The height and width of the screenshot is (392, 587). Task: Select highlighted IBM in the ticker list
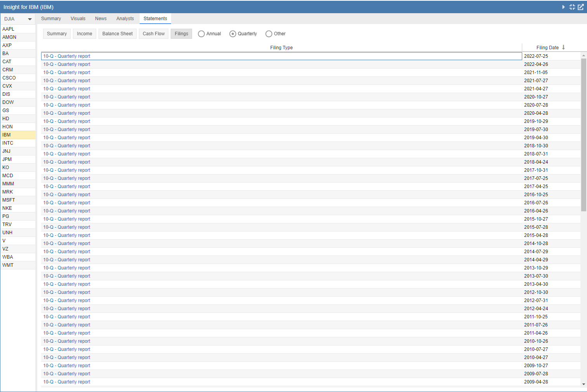(x=18, y=135)
